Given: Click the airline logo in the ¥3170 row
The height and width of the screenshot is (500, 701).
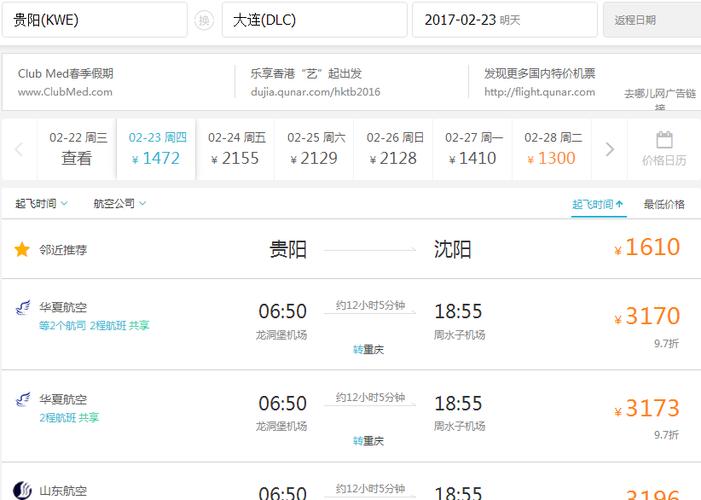Looking at the screenshot, I should (x=23, y=307).
